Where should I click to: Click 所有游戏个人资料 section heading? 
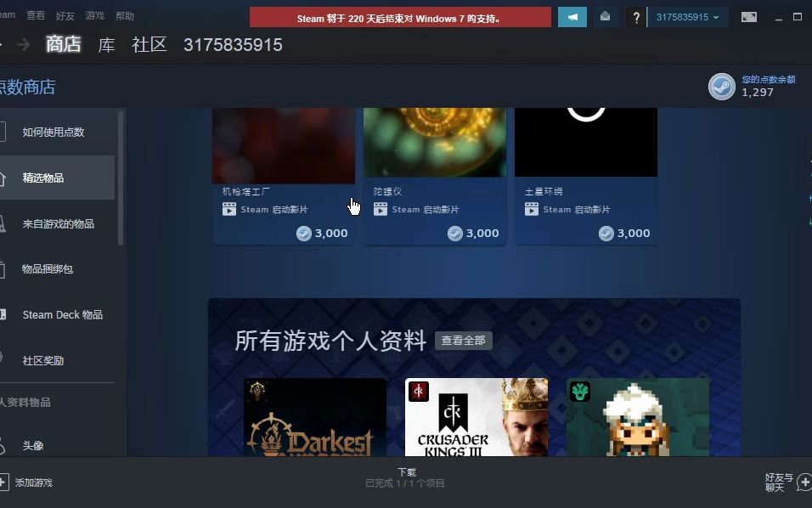tap(330, 341)
